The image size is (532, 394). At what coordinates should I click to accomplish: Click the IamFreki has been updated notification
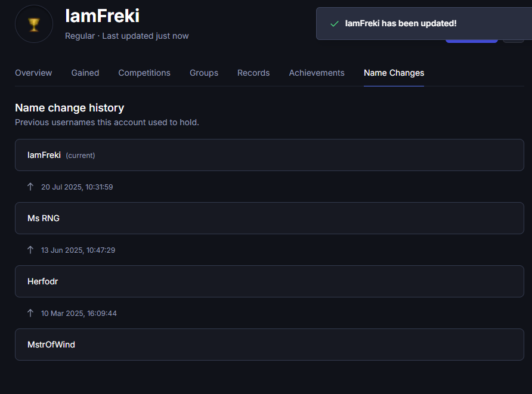[424, 24]
